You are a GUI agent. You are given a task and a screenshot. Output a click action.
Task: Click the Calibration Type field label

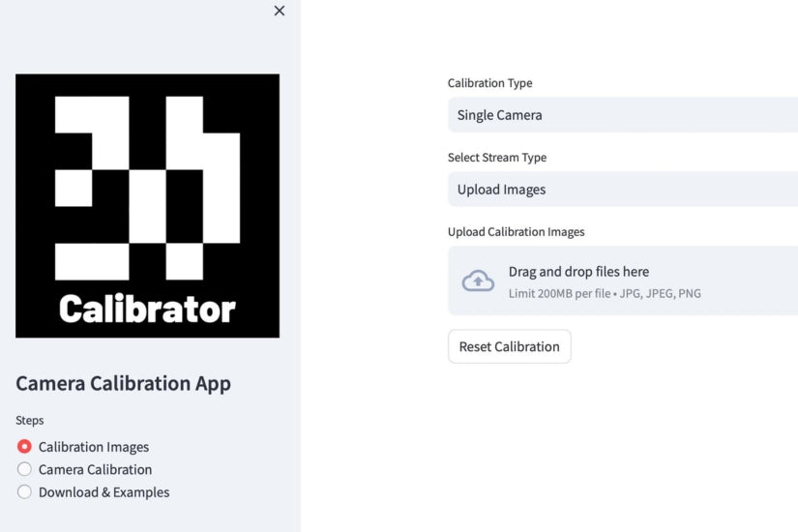[x=489, y=83]
